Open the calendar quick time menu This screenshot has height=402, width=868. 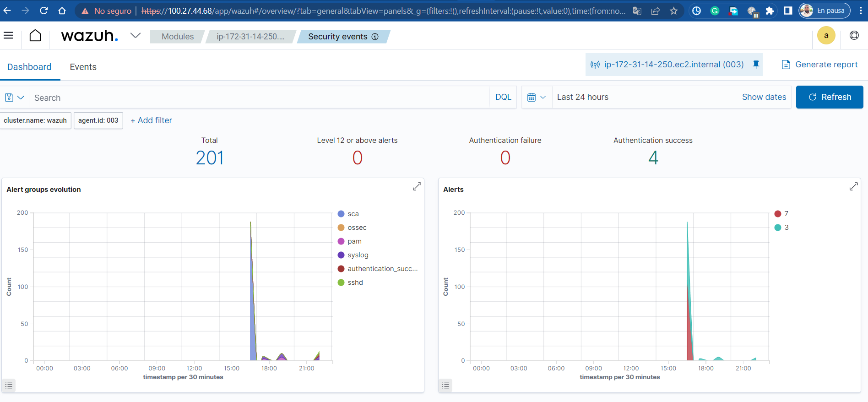(537, 97)
